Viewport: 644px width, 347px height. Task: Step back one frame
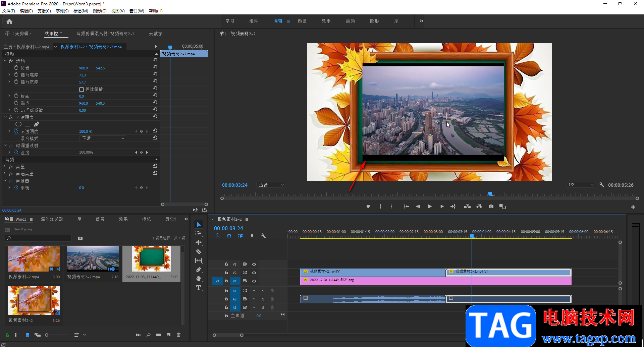pyautogui.click(x=418, y=207)
